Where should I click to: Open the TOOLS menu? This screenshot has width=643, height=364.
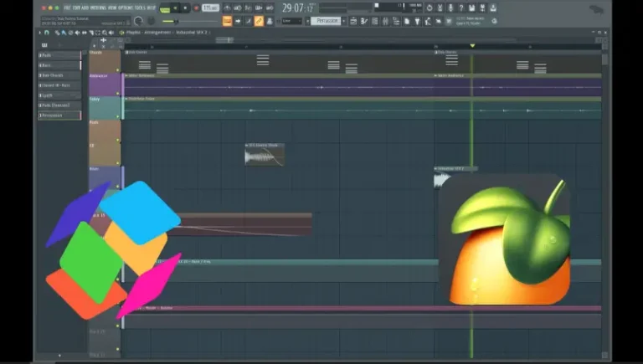pyautogui.click(x=140, y=8)
